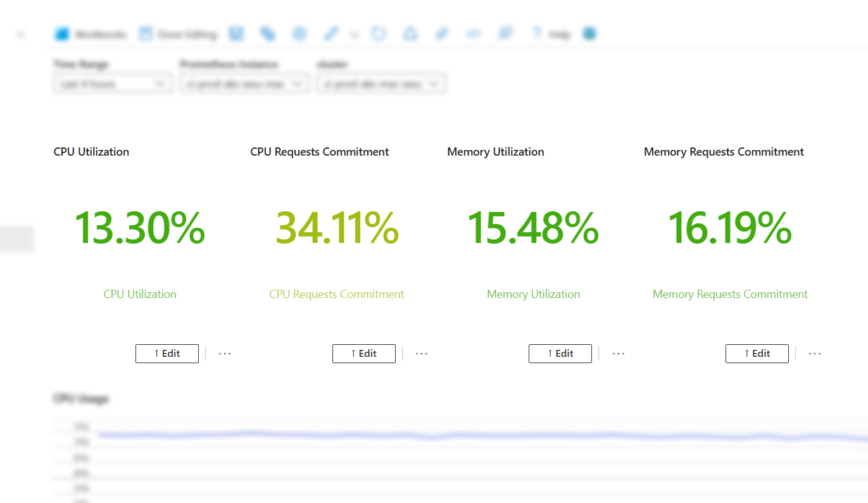This screenshot has height=503, width=868.
Task: Open the ellipsis menu on Memory Utilization tile
Action: 617,354
